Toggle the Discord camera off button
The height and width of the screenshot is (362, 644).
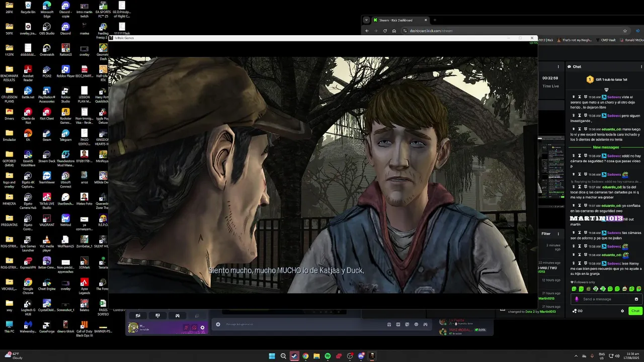pos(138,316)
